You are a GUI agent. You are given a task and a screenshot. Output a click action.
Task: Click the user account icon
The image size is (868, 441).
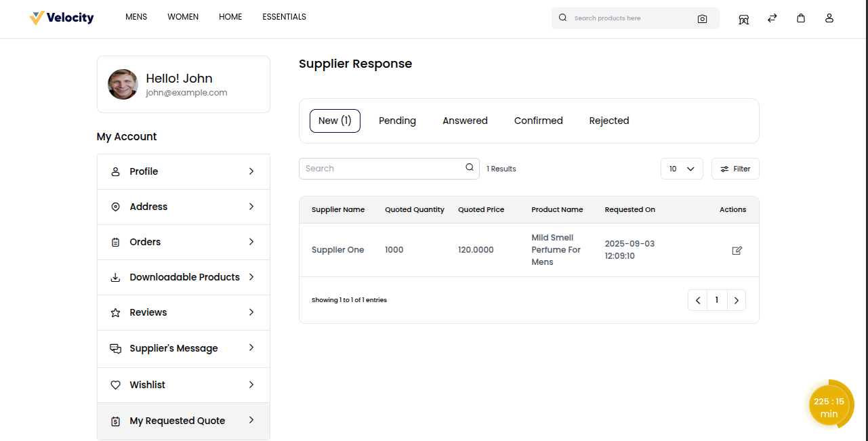(829, 19)
